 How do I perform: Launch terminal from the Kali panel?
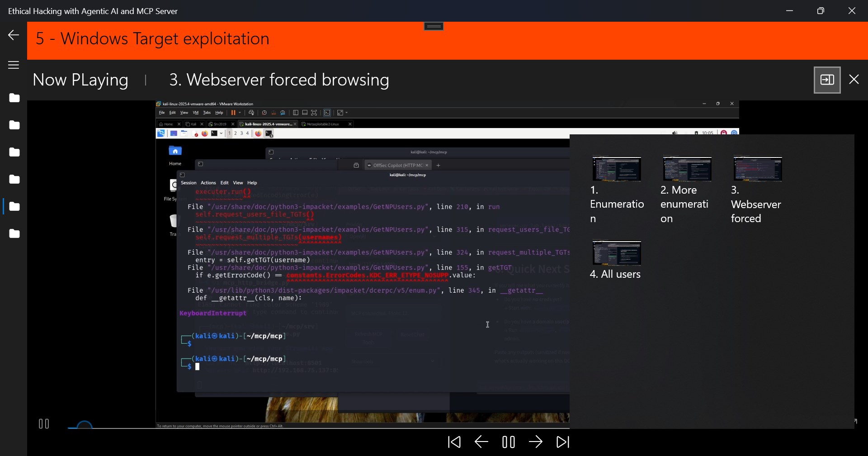(x=214, y=133)
